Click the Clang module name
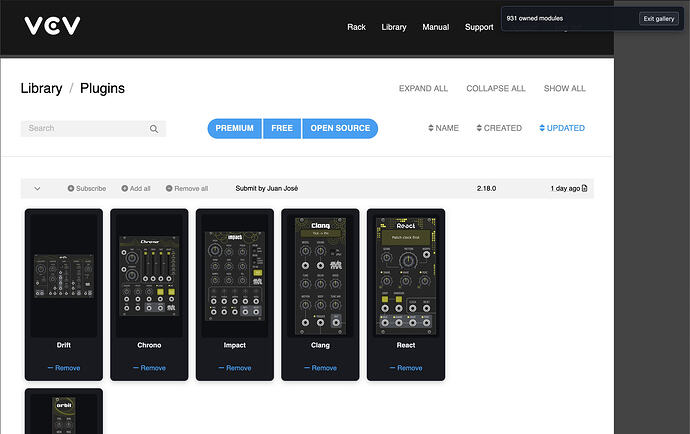Image resolution: width=690 pixels, height=434 pixels. click(320, 345)
